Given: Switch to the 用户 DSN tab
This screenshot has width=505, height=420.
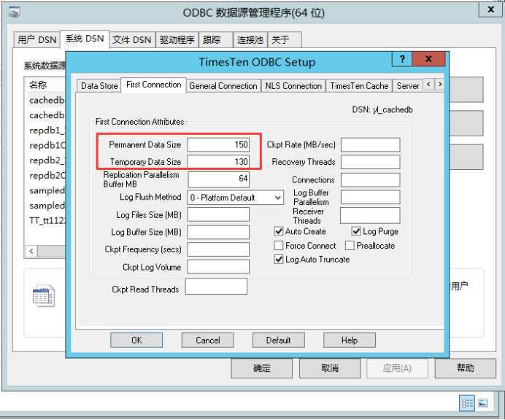Looking at the screenshot, I should [36, 40].
